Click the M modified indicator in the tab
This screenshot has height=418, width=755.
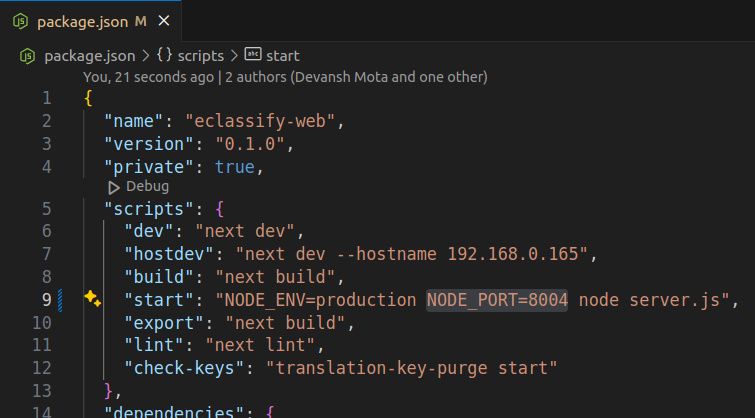pos(139,21)
